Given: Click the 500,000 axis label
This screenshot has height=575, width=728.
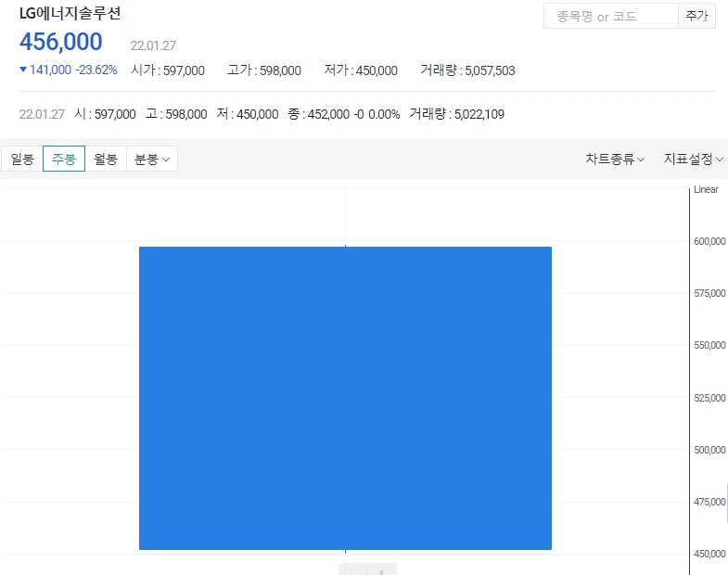Looking at the screenshot, I should [709, 450].
